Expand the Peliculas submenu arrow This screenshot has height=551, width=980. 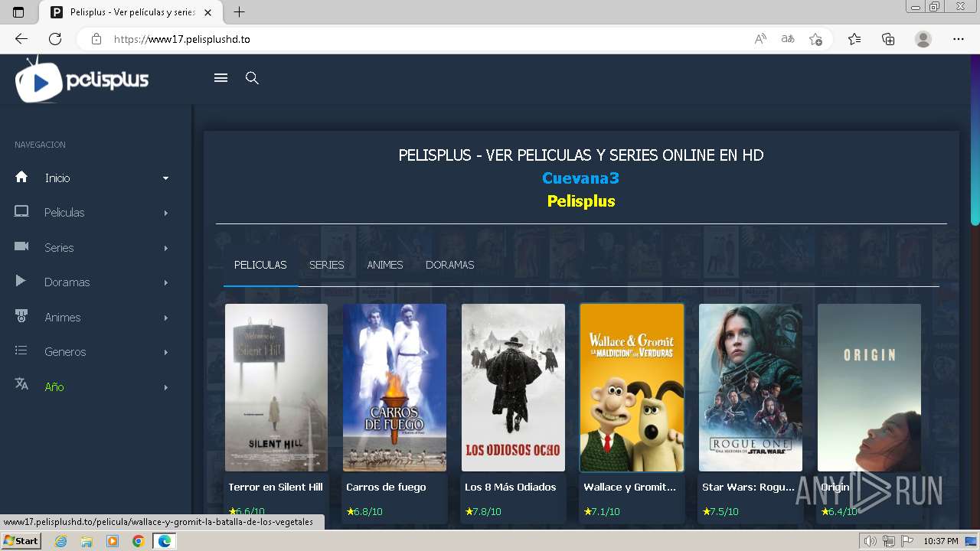pyautogui.click(x=165, y=213)
